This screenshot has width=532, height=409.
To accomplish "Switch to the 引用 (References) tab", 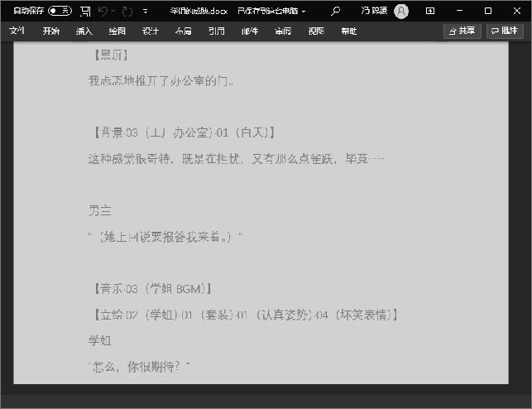I will click(217, 31).
